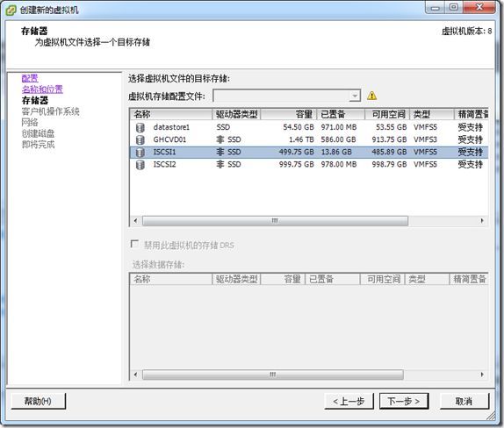Screen dimensions: 504x428
Task: Sort upper table by 容量 column
Action: (289, 114)
